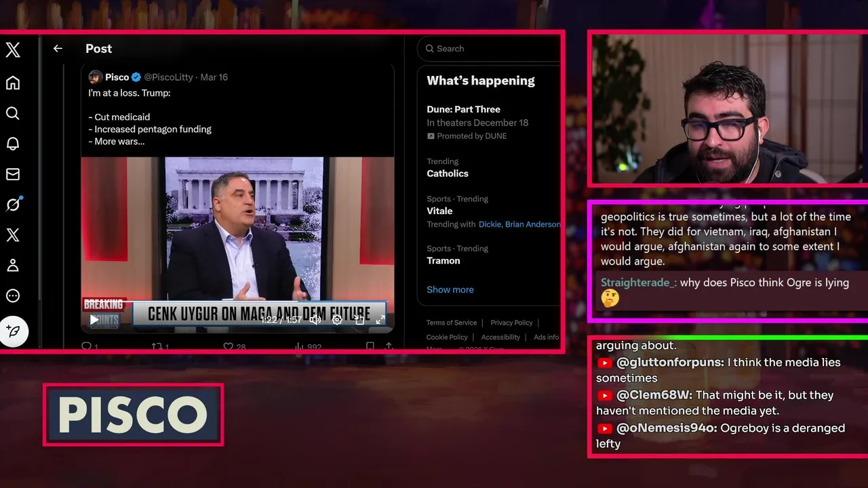Screen dimensions: 868x488
Task: Open Explore search icon in sidebar
Action: [13, 113]
